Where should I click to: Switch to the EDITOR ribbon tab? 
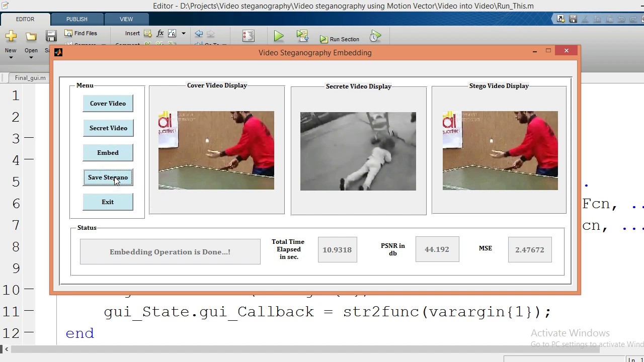click(x=25, y=19)
